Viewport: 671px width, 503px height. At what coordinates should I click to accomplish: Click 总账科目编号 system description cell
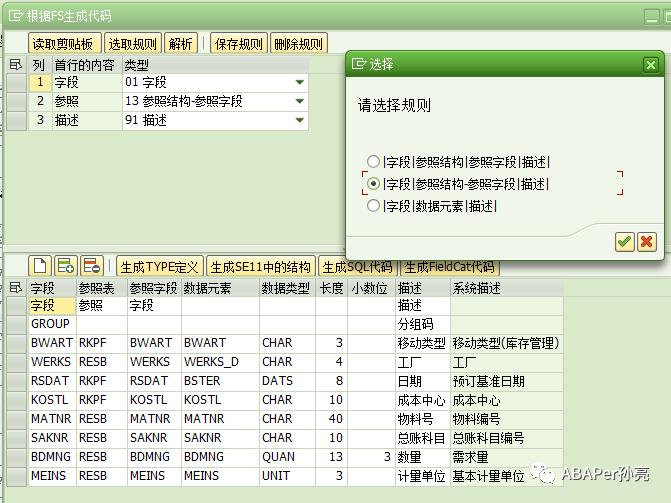click(x=507, y=438)
